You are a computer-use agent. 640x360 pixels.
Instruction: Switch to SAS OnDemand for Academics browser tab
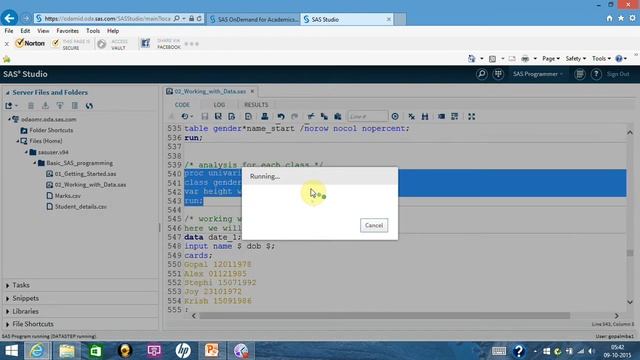point(254,19)
